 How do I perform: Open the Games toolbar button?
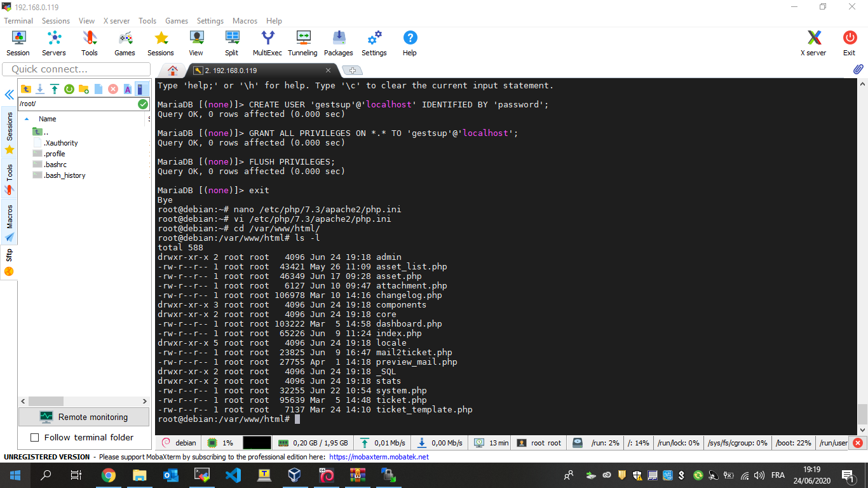[x=125, y=43]
